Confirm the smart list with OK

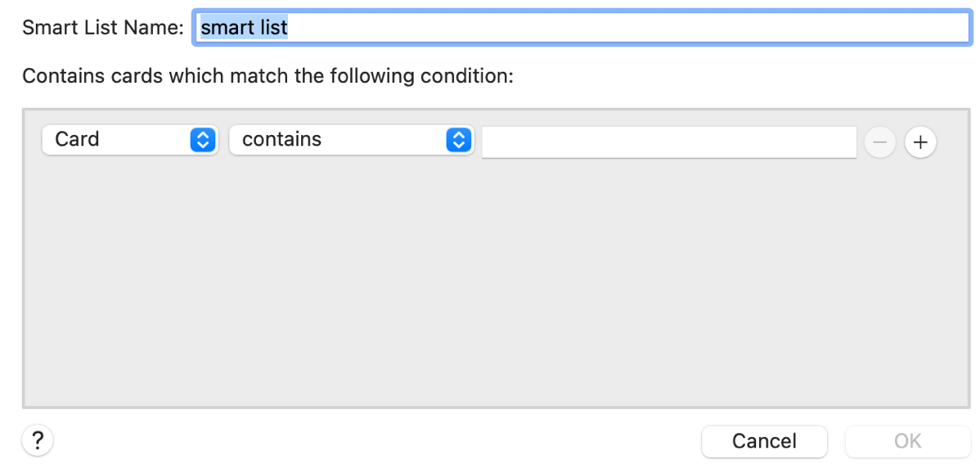click(x=907, y=441)
